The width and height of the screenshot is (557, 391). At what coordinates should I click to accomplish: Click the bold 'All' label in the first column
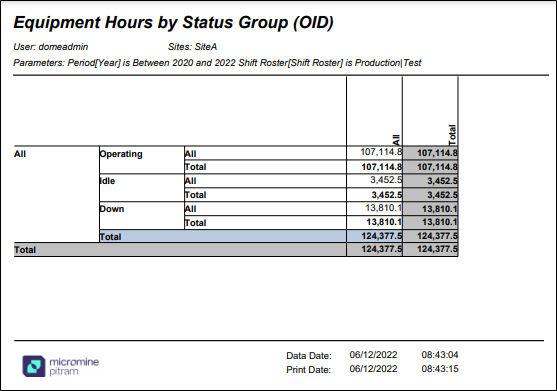20,154
